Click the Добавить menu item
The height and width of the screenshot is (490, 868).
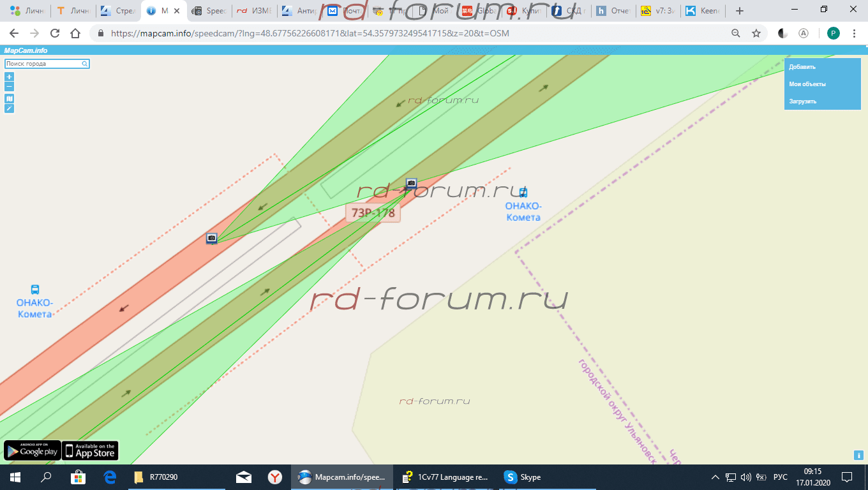802,67
